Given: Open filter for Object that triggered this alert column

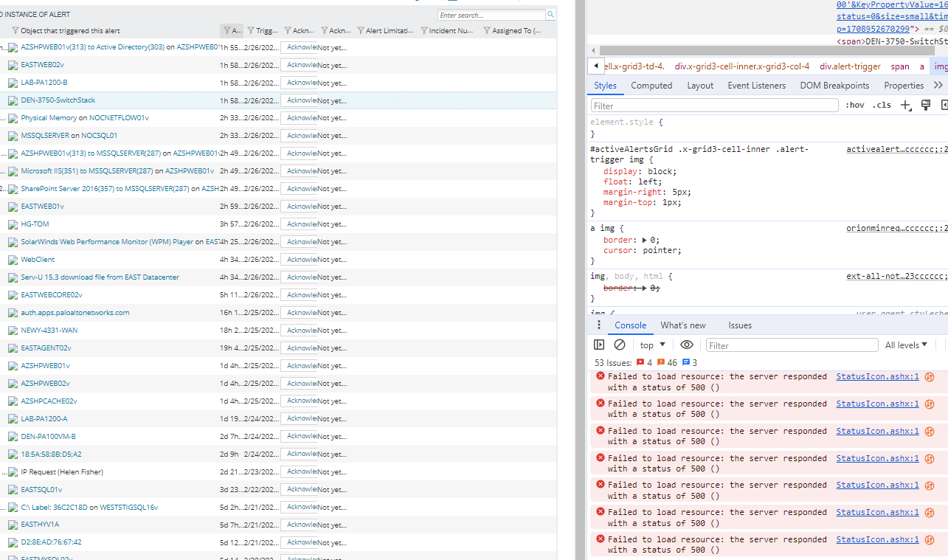Looking at the screenshot, I should (x=15, y=31).
